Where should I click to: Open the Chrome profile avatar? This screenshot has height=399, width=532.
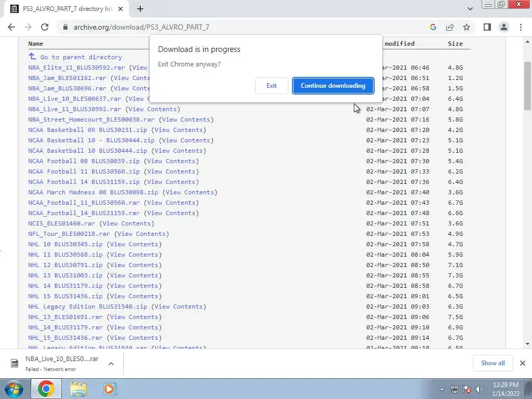pyautogui.click(x=504, y=27)
